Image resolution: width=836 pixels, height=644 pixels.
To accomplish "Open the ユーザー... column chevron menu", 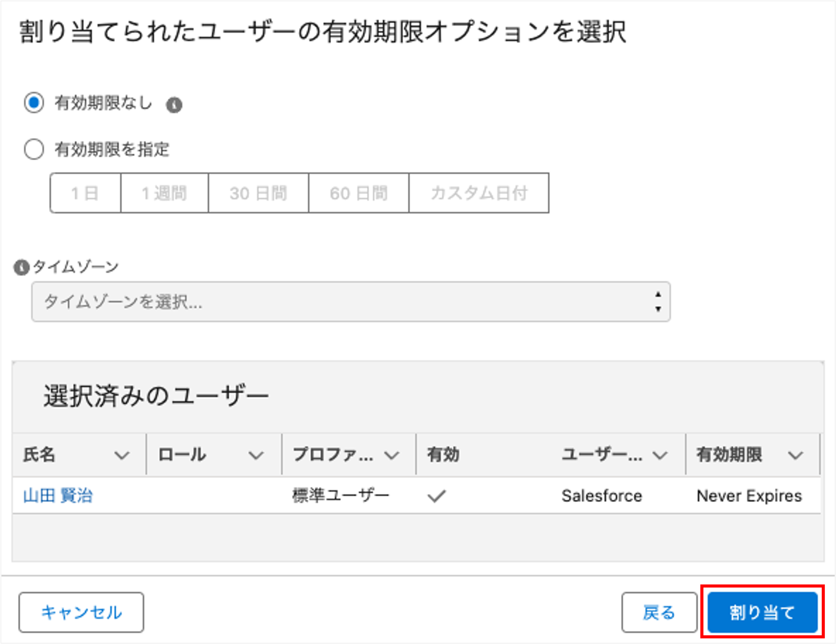I will [x=660, y=455].
